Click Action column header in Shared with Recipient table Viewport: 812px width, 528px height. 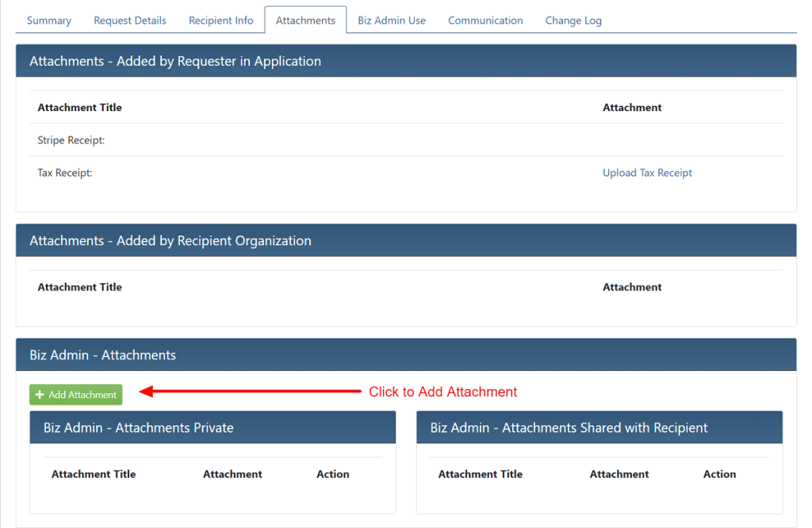click(719, 474)
